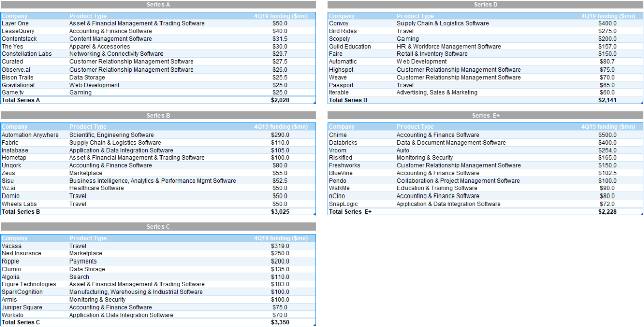Viewport: 644px width, 327px height.
Task: Click Riskified company cell
Action: coord(340,158)
